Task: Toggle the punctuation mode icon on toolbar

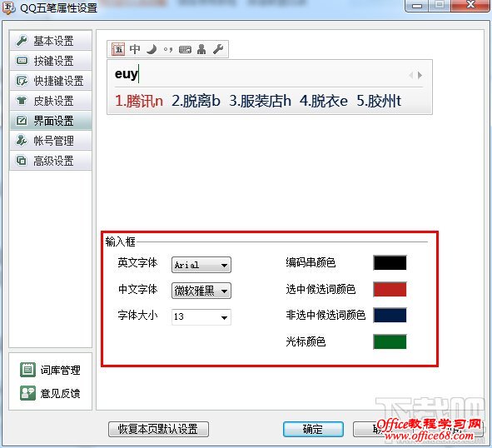Action: pyautogui.click(x=168, y=50)
